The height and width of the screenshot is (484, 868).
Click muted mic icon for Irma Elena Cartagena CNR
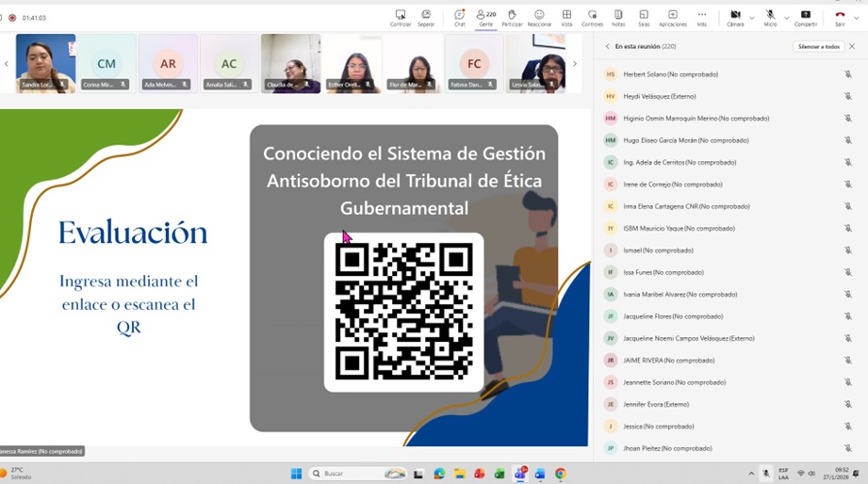tap(848, 206)
